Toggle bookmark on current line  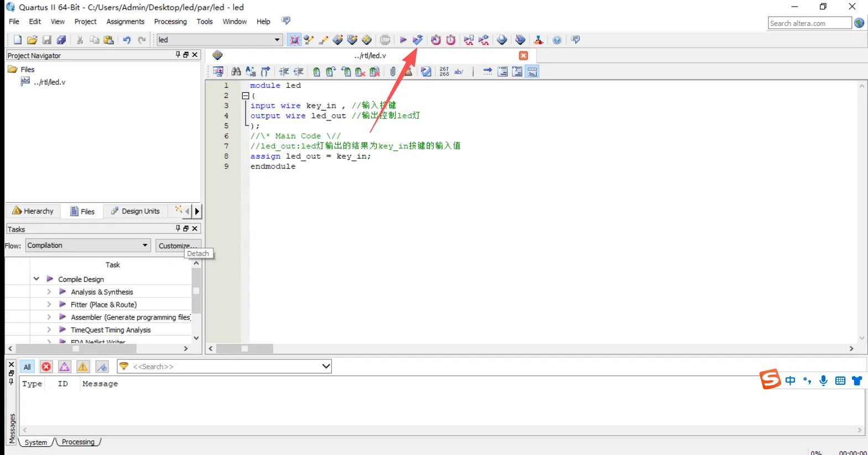coord(316,71)
